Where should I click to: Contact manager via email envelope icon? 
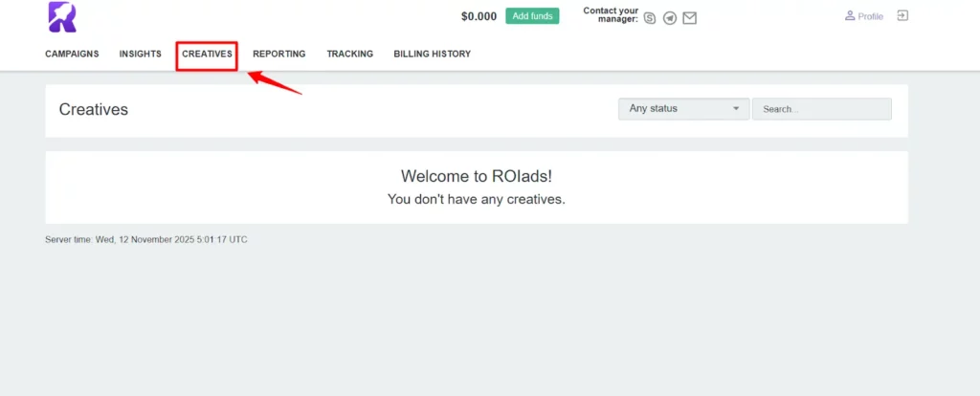689,19
